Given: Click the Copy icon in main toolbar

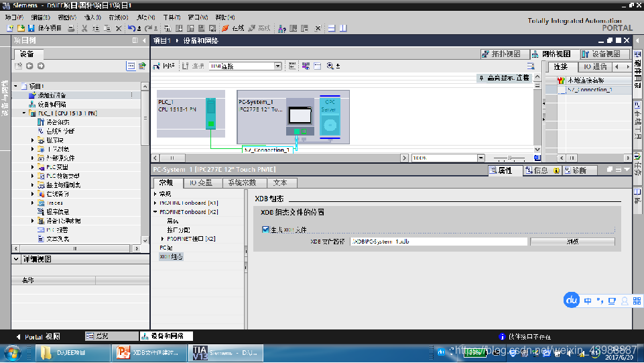Looking at the screenshot, I should pos(96,28).
